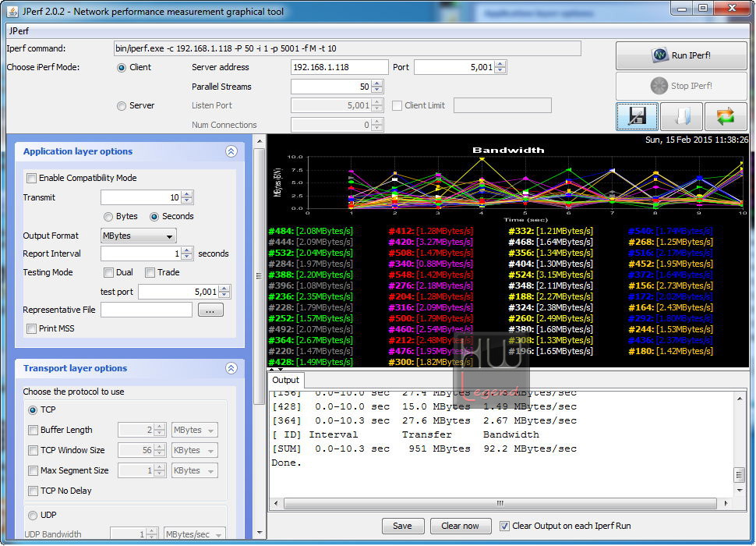
Task: Enable the Buffer Length option
Action: 33,430
